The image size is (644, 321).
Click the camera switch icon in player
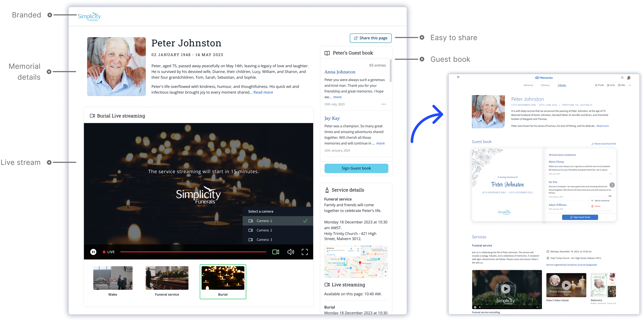(276, 252)
